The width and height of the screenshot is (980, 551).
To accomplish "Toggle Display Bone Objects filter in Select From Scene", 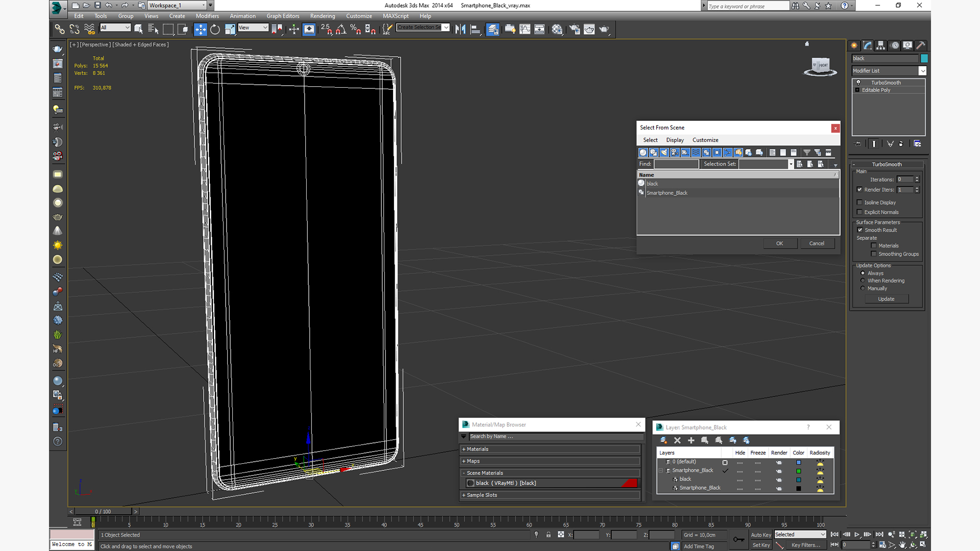I will click(728, 153).
